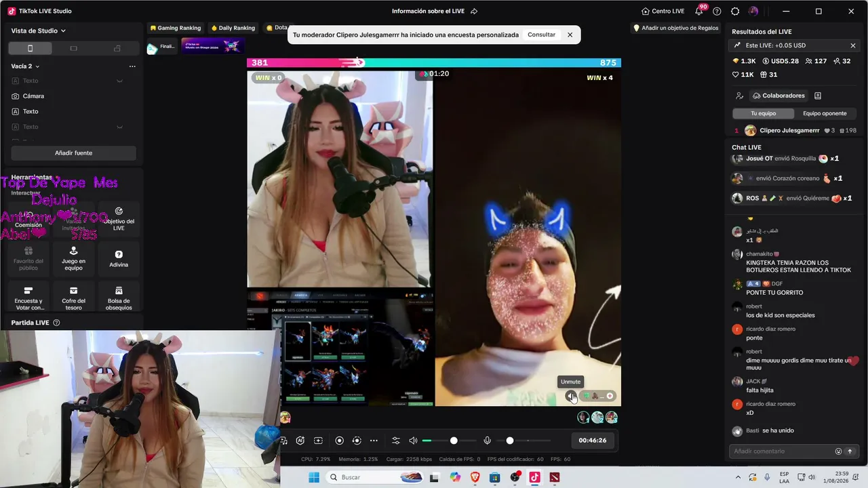Open the Windows Start menu
The height and width of the screenshot is (488, 868).
click(x=314, y=477)
